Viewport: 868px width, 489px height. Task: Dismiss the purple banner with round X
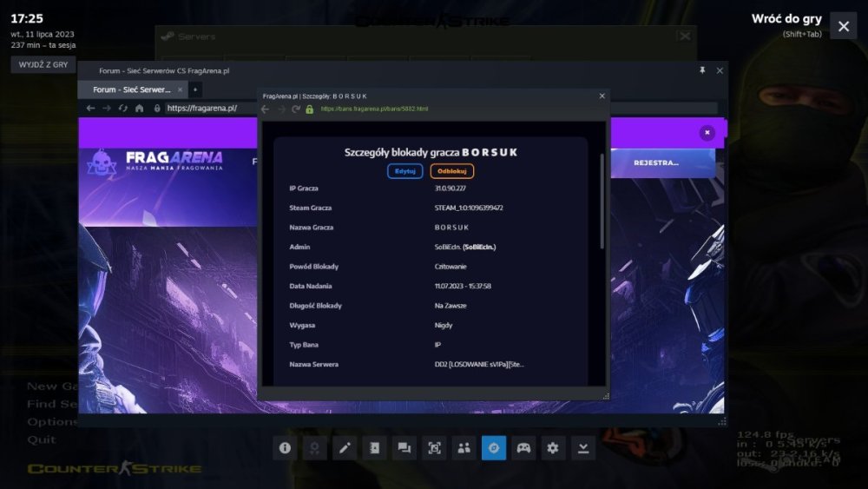707,133
